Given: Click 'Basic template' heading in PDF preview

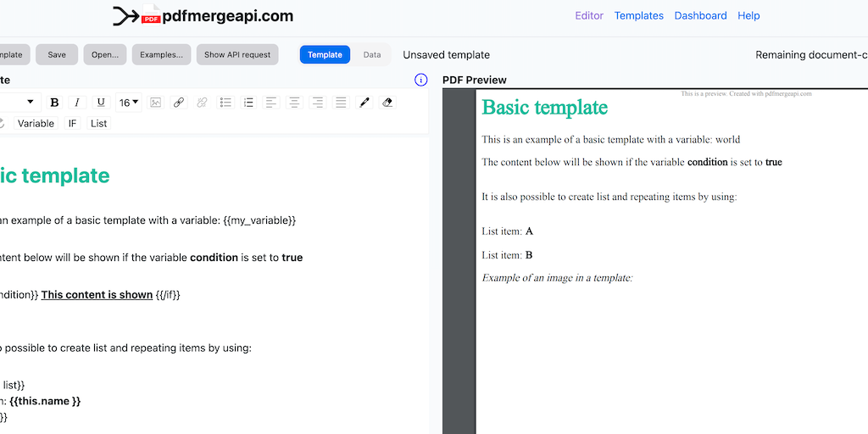Looking at the screenshot, I should tap(545, 108).
